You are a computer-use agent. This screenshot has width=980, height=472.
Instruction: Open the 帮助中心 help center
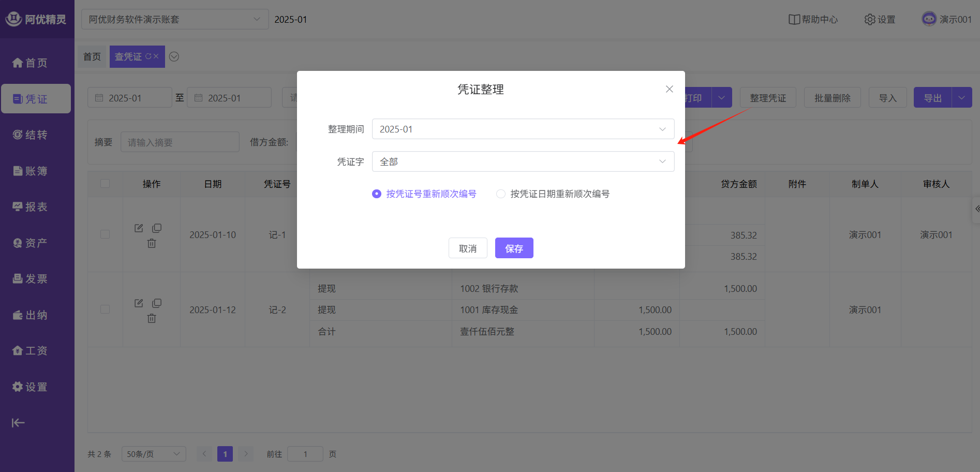pyautogui.click(x=813, y=20)
